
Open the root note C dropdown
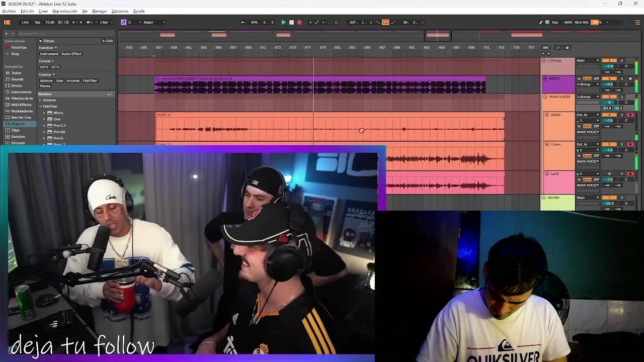tap(133, 22)
